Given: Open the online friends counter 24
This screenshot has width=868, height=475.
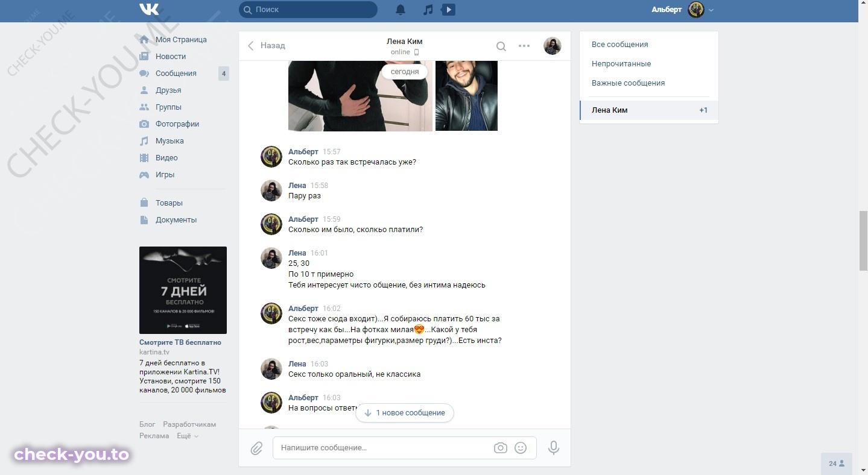Looking at the screenshot, I should [x=837, y=464].
